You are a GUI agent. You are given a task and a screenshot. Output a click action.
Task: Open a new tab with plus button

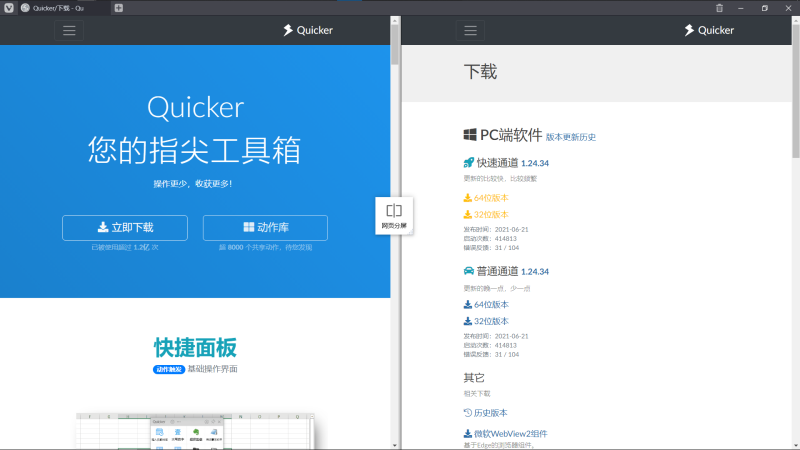(118, 8)
